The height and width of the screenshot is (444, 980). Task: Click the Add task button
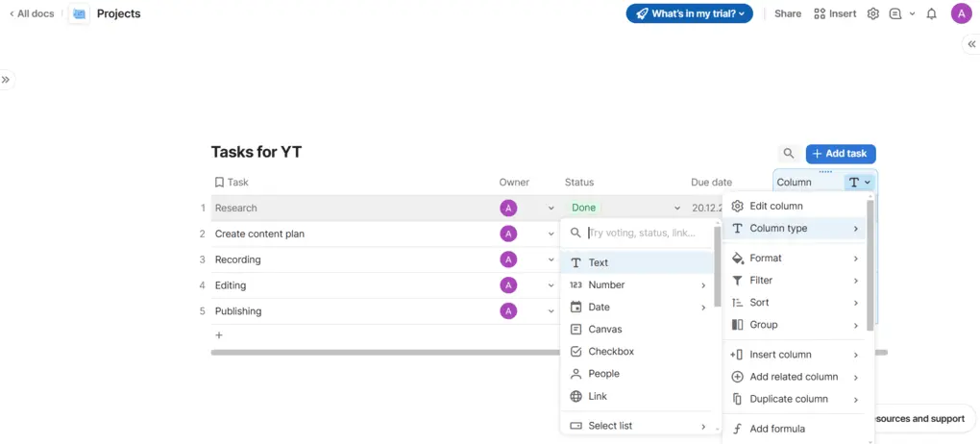(841, 153)
